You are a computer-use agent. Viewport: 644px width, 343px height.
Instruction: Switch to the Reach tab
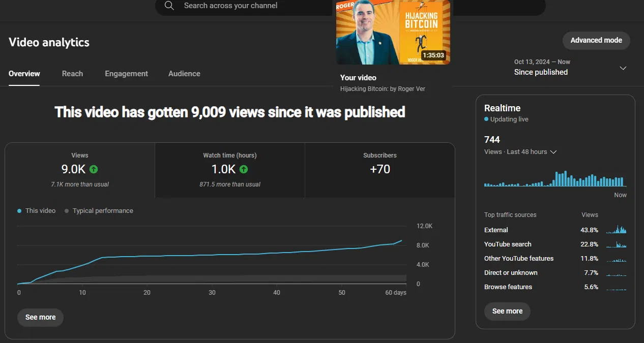[x=72, y=74]
